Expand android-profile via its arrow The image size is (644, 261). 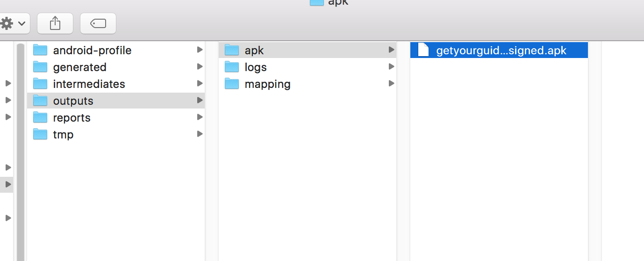click(200, 50)
